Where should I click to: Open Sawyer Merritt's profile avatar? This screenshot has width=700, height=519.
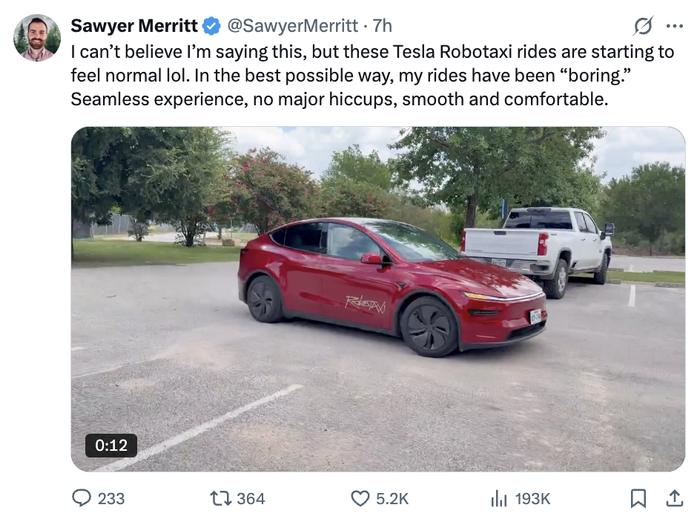[x=37, y=37]
